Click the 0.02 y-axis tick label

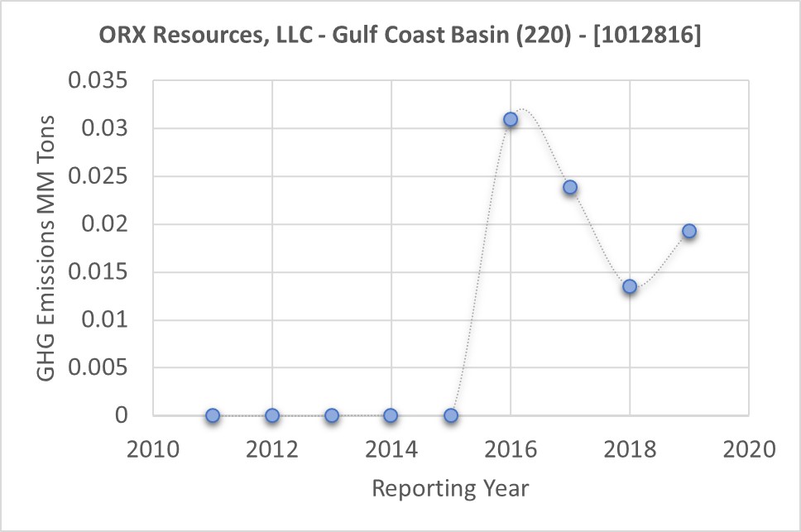click(x=108, y=224)
